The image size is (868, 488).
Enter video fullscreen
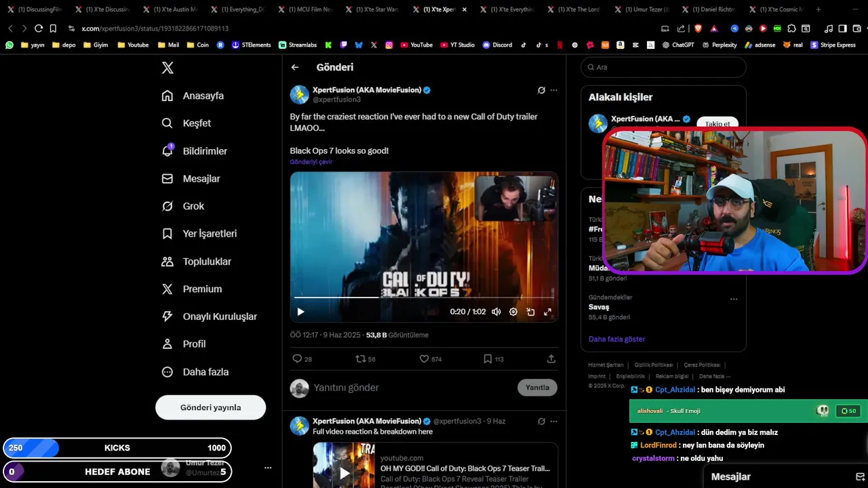coord(547,312)
